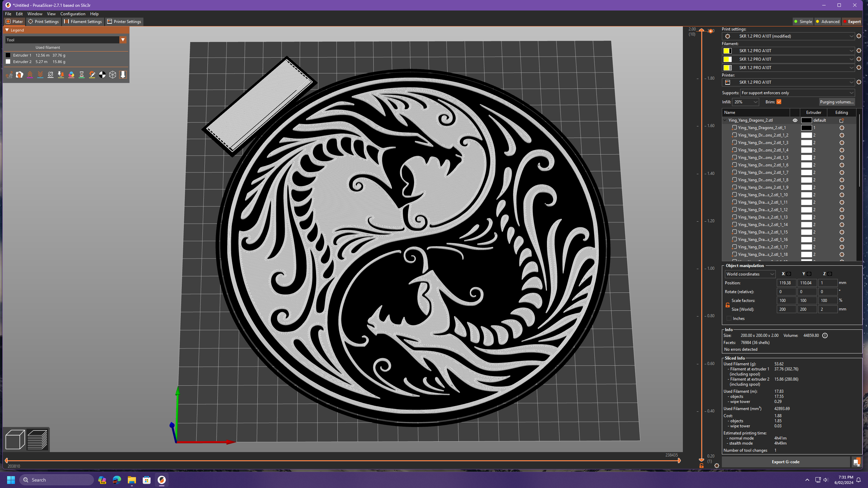This screenshot has height=488, width=868.
Task: Open the World coordinates dropdown
Action: pyautogui.click(x=750, y=274)
